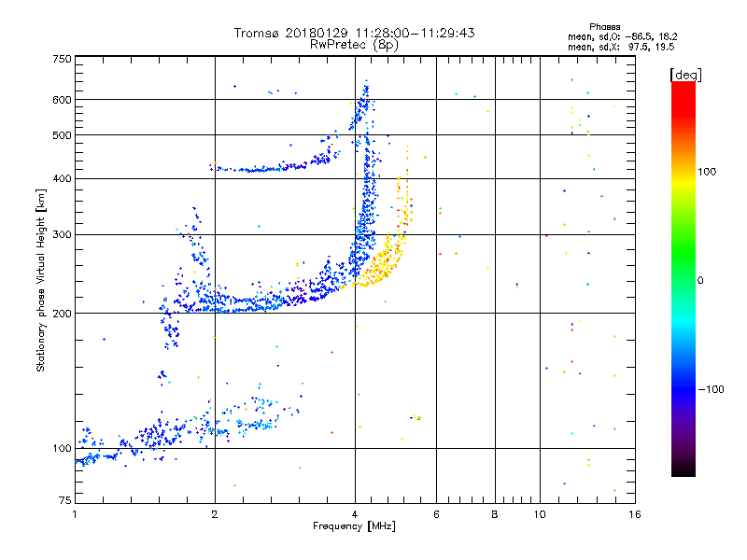Click the colorbar tick label '-100'
The image size is (747, 560).
711,389
